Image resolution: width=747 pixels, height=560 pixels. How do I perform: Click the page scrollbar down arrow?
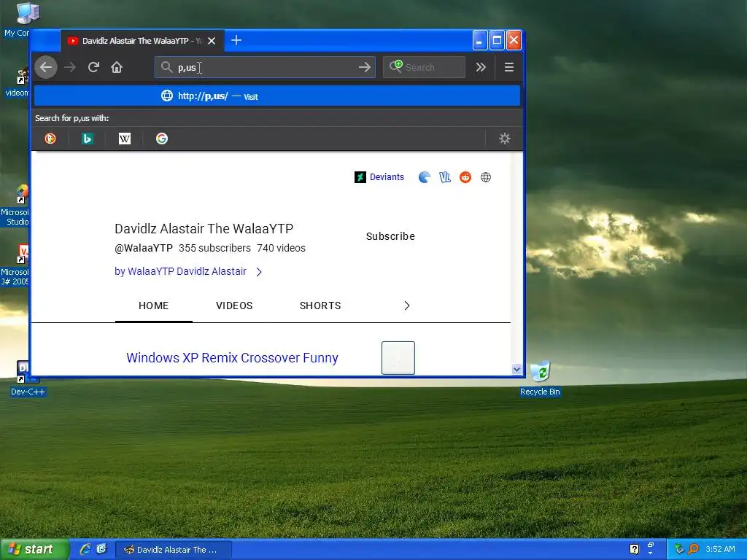516,369
